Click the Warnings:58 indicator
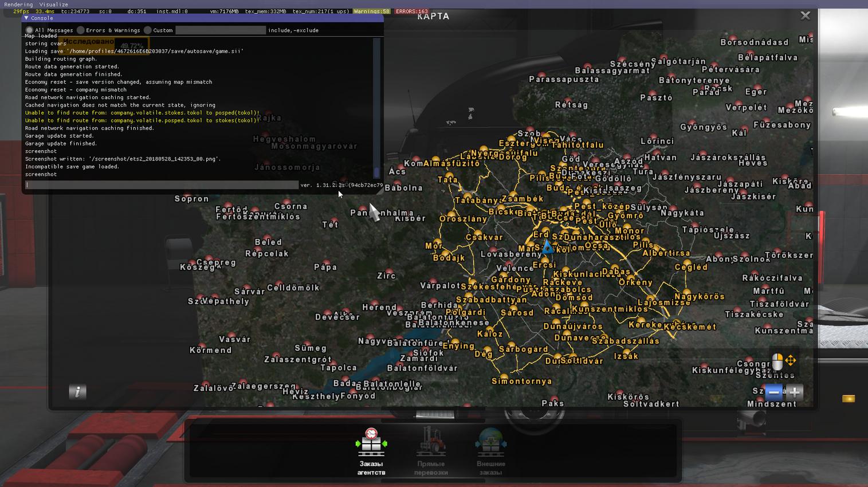 point(371,11)
